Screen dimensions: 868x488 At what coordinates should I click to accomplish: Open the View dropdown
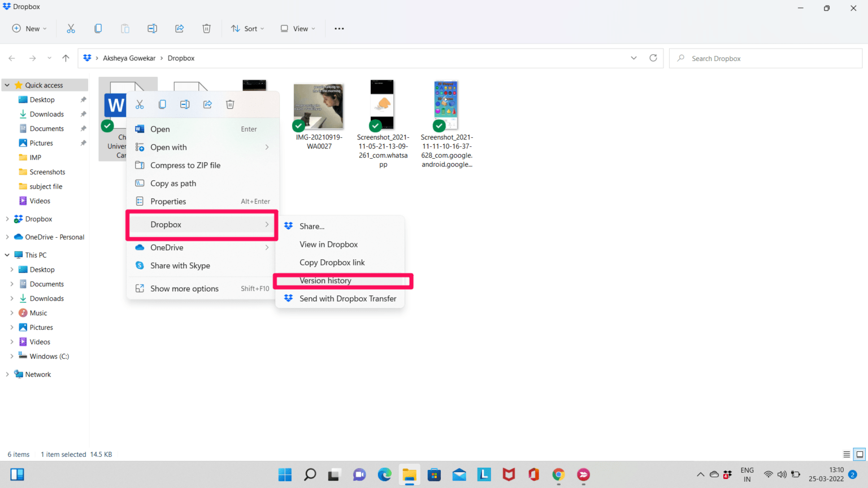click(x=297, y=28)
